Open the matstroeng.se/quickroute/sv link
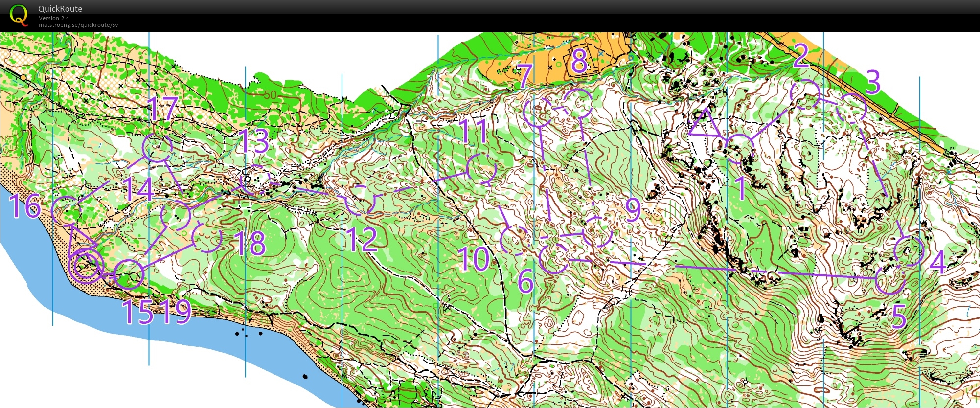The width and height of the screenshot is (980, 408). (78, 25)
